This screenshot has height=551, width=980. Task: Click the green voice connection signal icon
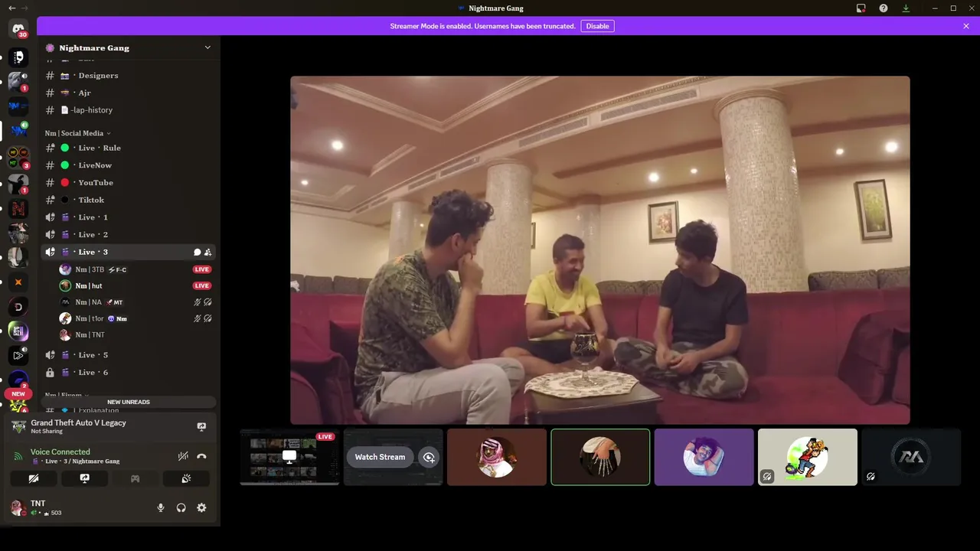coord(18,456)
